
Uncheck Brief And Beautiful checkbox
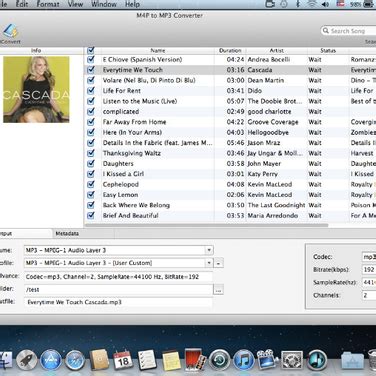[90, 215]
